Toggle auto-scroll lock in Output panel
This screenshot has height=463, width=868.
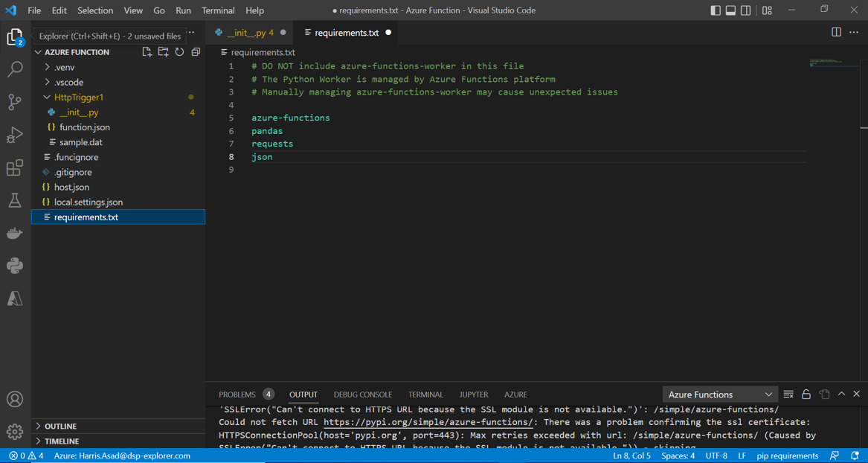[806, 394]
